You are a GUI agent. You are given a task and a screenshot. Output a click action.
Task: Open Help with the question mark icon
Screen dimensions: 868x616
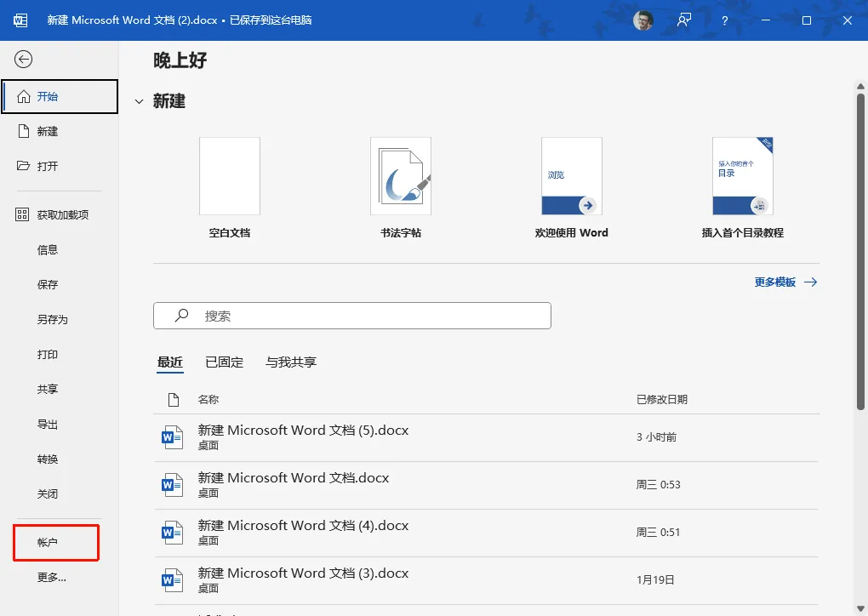(x=725, y=20)
